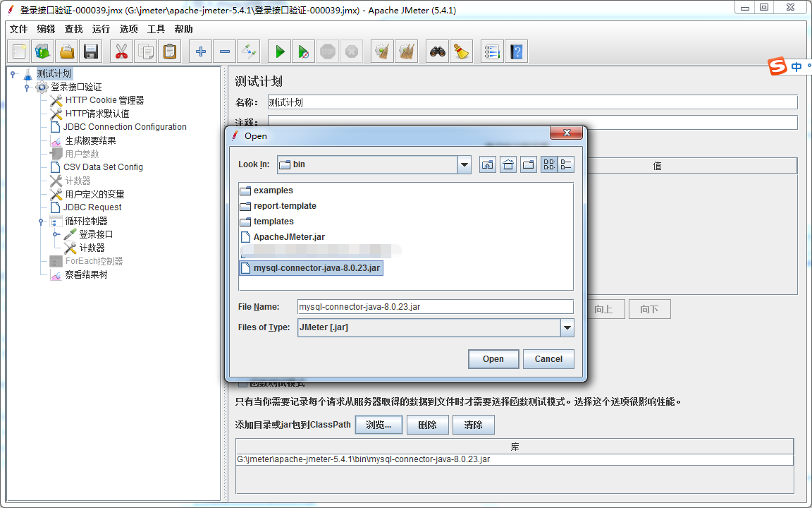Open the Files of Type dropdown arrow
812x508 pixels.
point(567,327)
